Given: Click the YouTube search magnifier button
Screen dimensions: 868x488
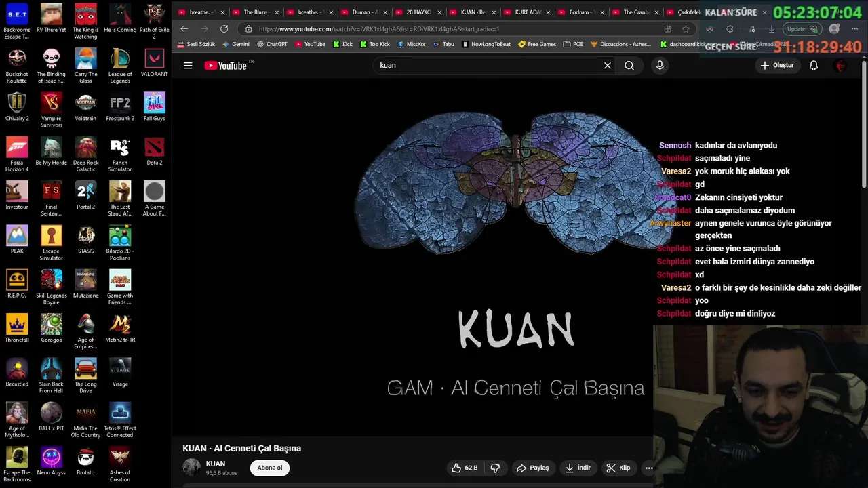Looking at the screenshot, I should tap(629, 66).
